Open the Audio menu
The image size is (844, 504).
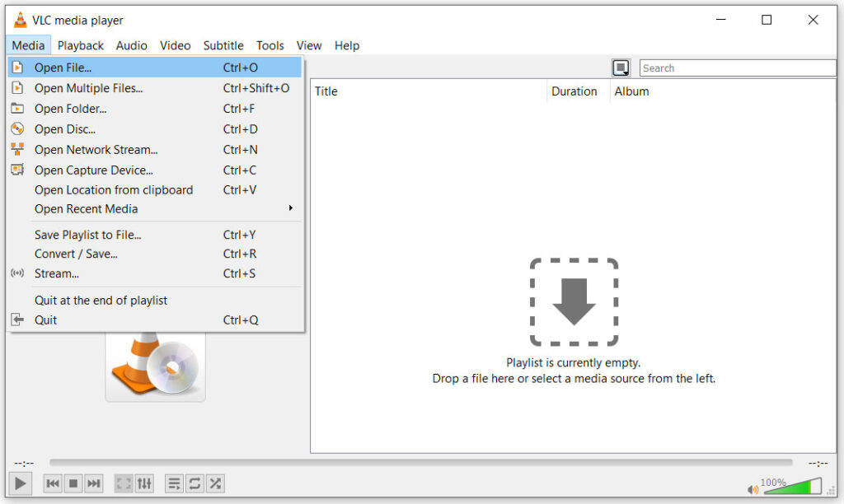click(x=131, y=46)
